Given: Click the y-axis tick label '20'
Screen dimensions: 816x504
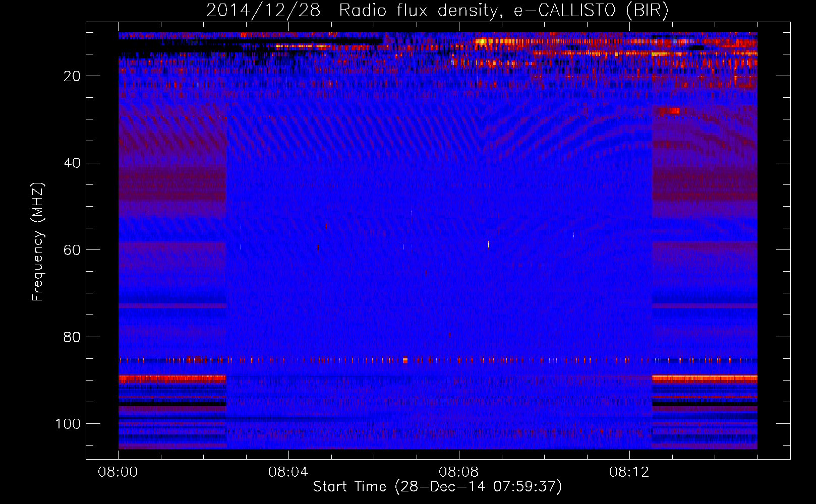Looking at the screenshot, I should pos(73,76).
